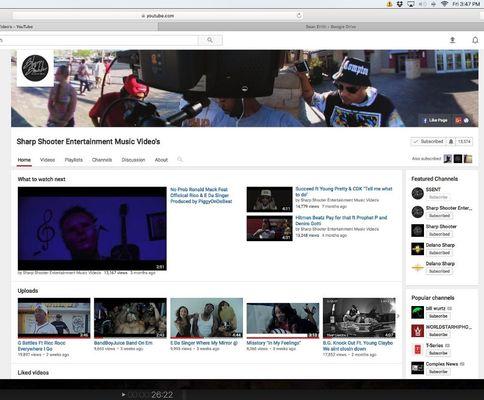Open the notifications bell in header
This screenshot has width=484, height=400.
[x=475, y=40]
